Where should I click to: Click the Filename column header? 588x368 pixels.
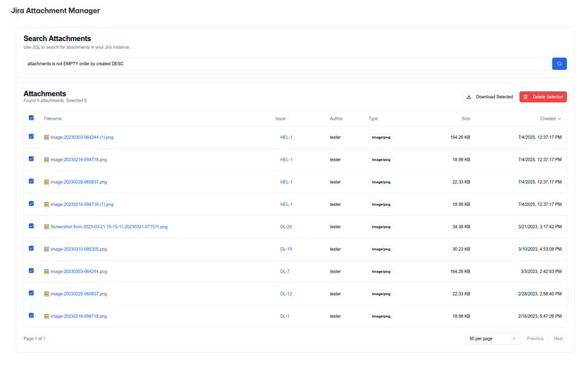tap(53, 118)
